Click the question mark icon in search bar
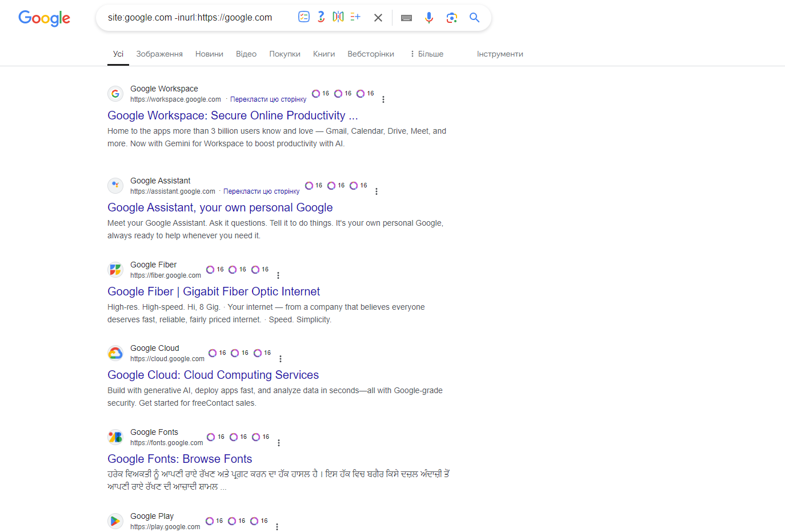Viewport: 785px width, 532px height. (x=321, y=17)
